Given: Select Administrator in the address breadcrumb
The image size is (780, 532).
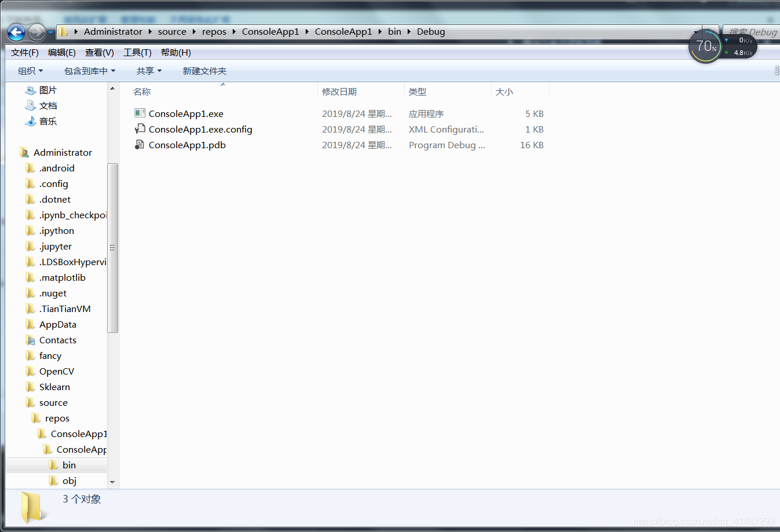Looking at the screenshot, I should (113, 32).
